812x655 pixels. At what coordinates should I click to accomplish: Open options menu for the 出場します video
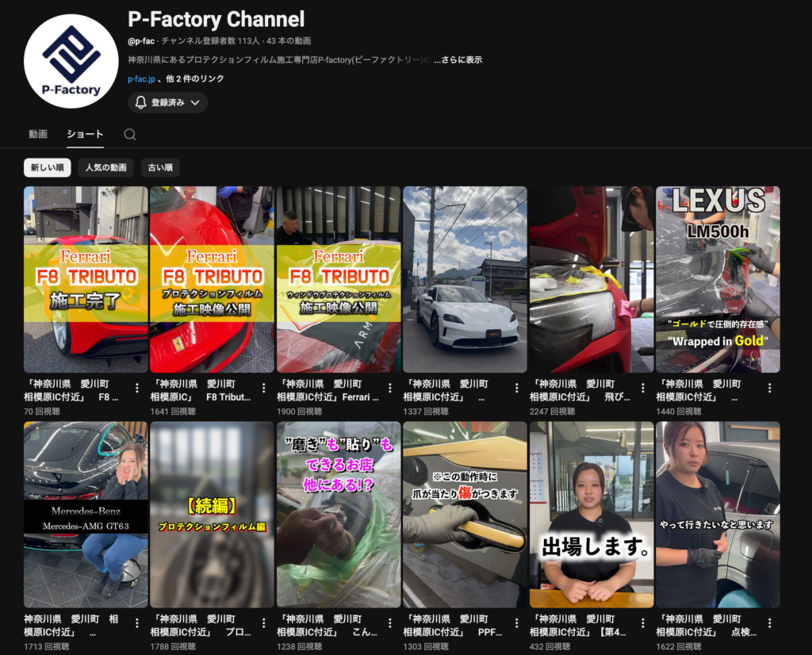[x=643, y=624]
